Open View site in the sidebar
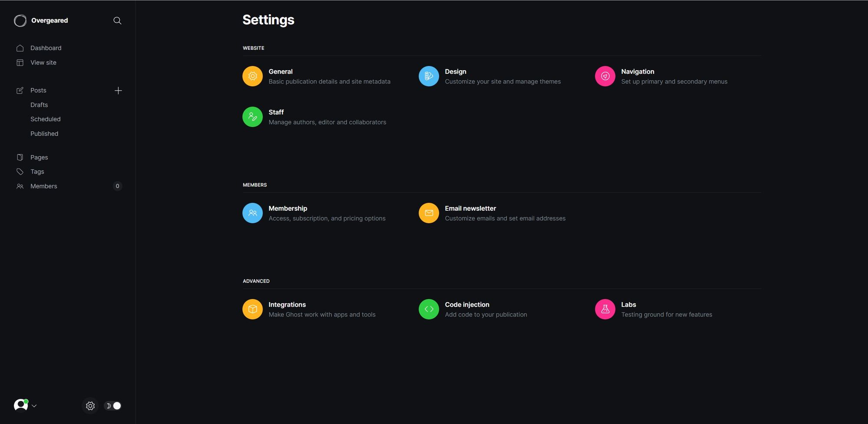Image resolution: width=868 pixels, height=424 pixels. pyautogui.click(x=43, y=62)
